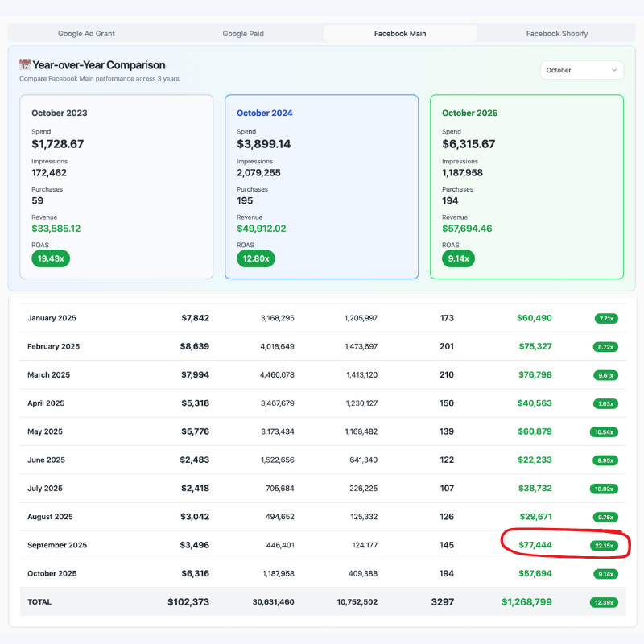Click the 10.54x ROAS badge for May
Screen dimensions: 644x644
(605, 432)
